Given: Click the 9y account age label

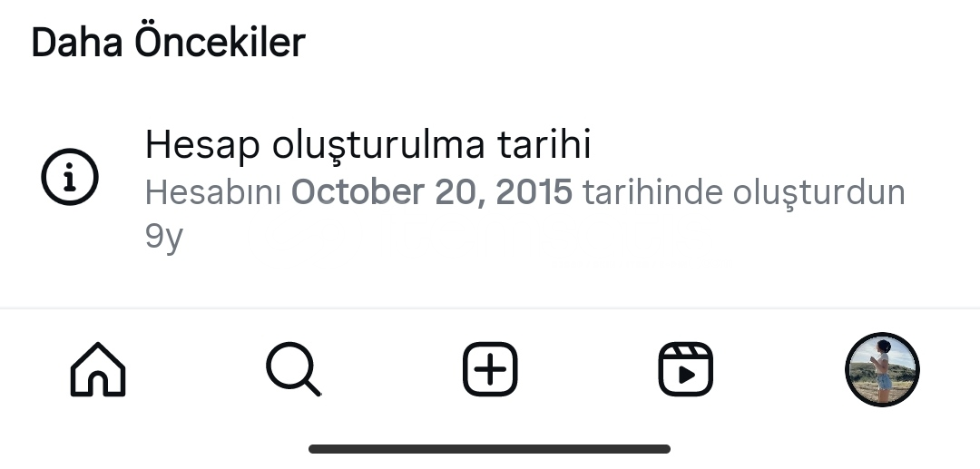Looking at the screenshot, I should (x=163, y=237).
